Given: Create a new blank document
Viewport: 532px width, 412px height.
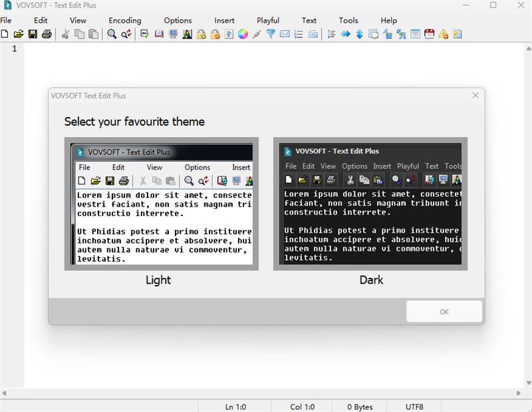Looking at the screenshot, I should [5, 34].
